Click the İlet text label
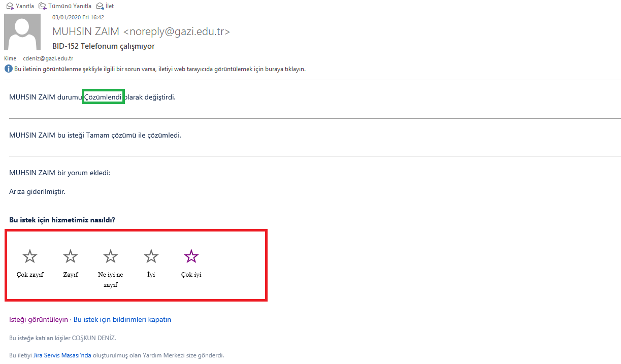This screenshot has width=621, height=364. [110, 6]
